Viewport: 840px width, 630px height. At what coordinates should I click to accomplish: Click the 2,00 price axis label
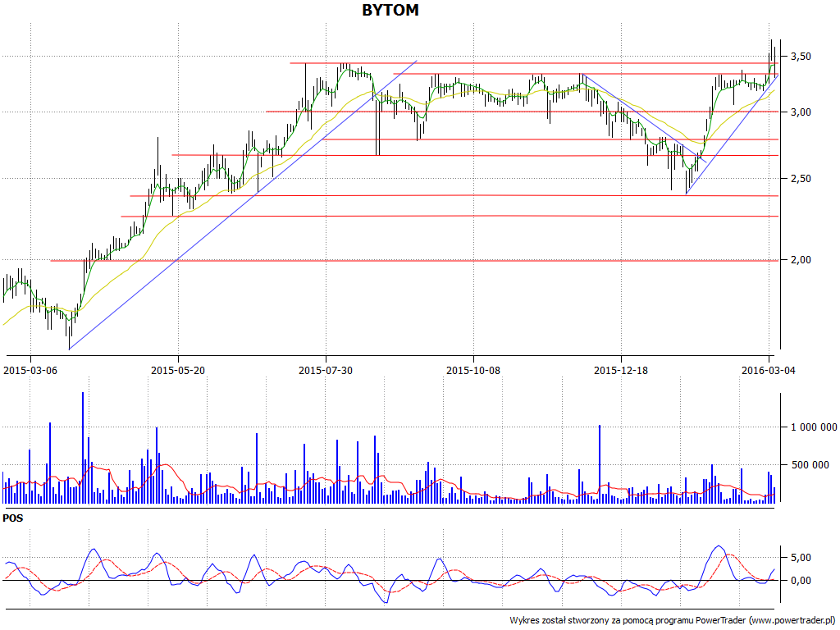coord(801,260)
